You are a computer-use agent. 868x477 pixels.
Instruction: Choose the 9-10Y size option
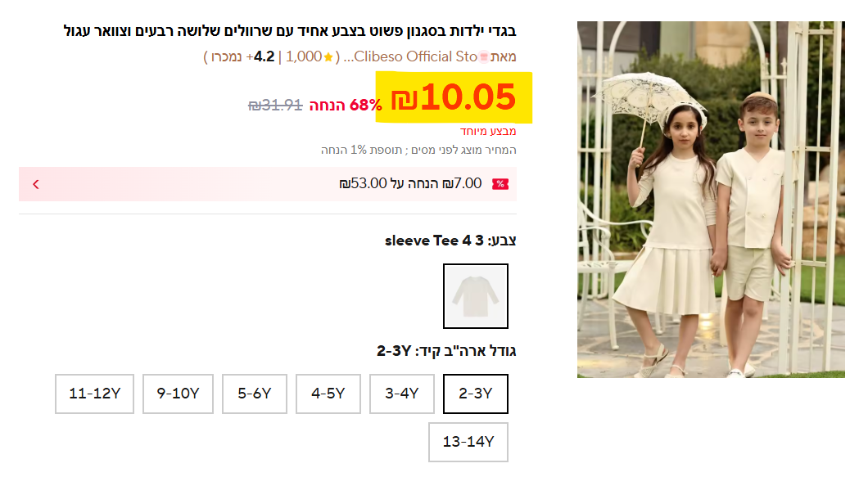(x=178, y=394)
